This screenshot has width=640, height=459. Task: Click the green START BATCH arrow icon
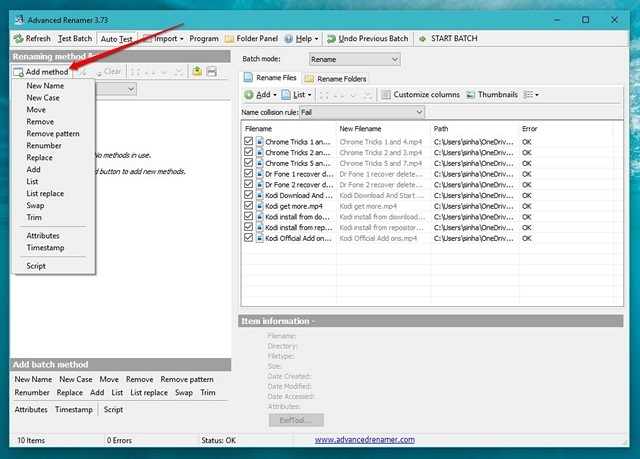point(422,39)
